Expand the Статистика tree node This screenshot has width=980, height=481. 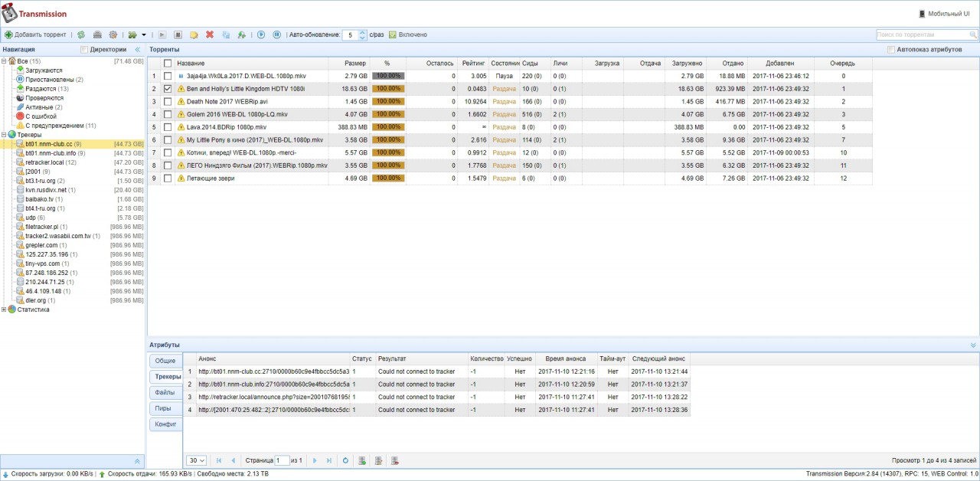pyautogui.click(x=4, y=309)
